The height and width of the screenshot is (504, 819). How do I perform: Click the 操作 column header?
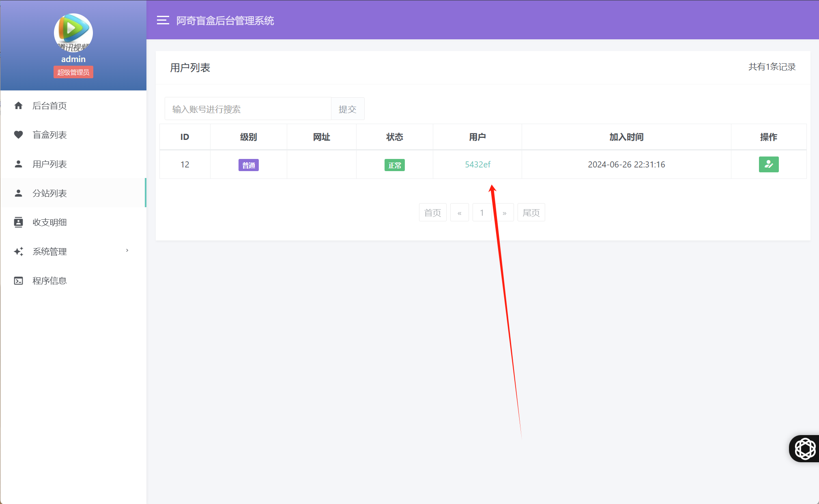click(769, 137)
